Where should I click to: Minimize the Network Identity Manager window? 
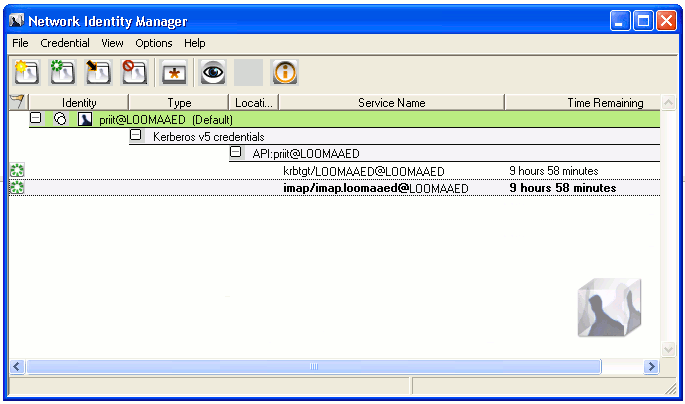620,21
